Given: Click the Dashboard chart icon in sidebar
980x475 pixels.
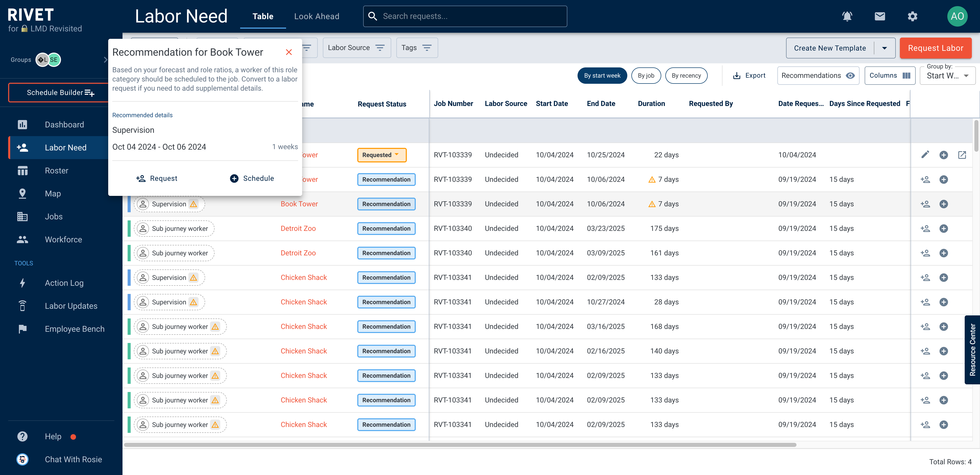Looking at the screenshot, I should point(22,124).
